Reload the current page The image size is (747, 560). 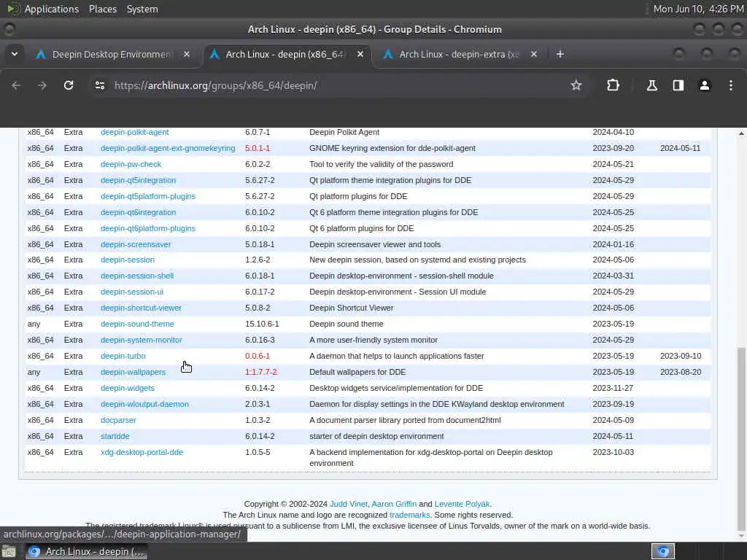69,85
